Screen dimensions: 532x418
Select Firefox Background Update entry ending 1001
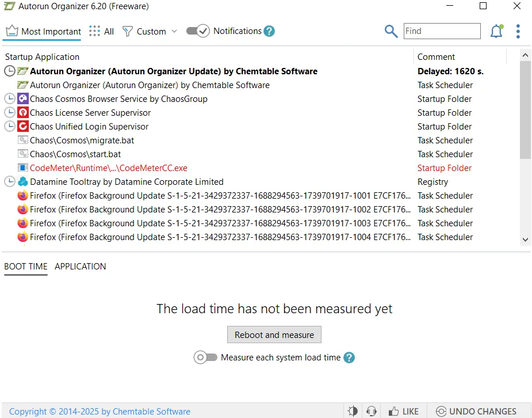coord(220,196)
